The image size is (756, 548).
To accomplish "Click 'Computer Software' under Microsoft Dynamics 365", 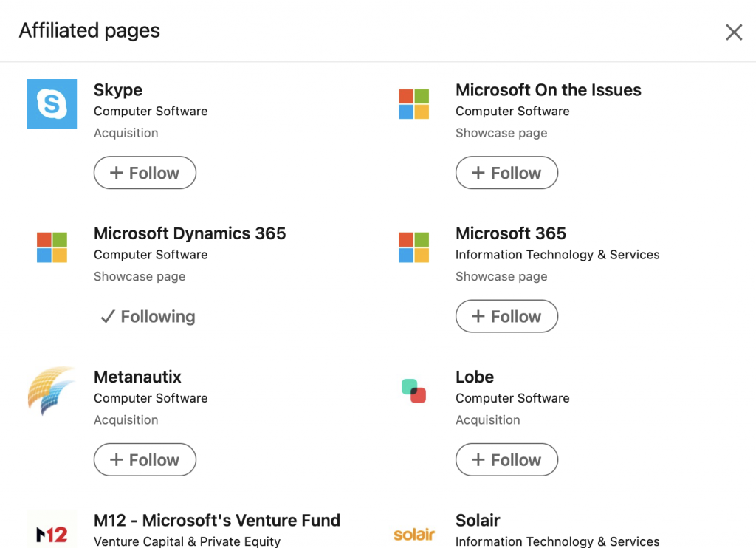I will pos(151,255).
